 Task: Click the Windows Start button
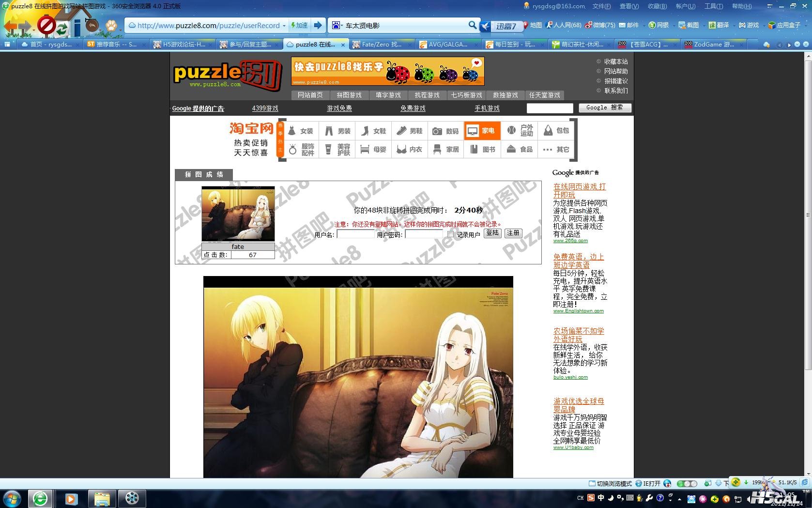[12, 498]
